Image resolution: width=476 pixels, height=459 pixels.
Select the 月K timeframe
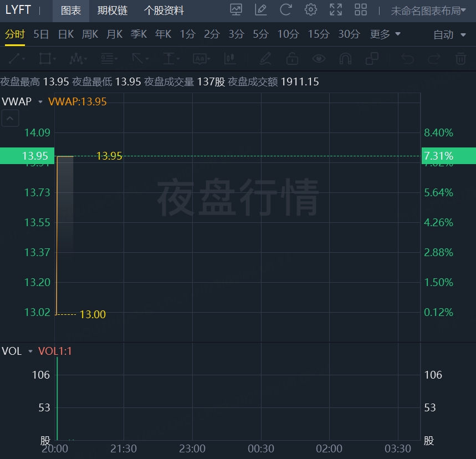coord(115,34)
